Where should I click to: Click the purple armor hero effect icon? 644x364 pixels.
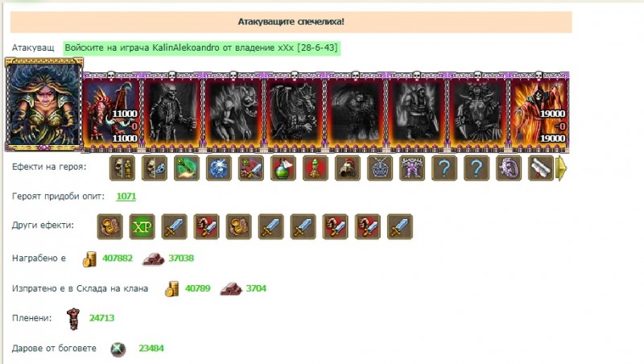click(x=412, y=168)
